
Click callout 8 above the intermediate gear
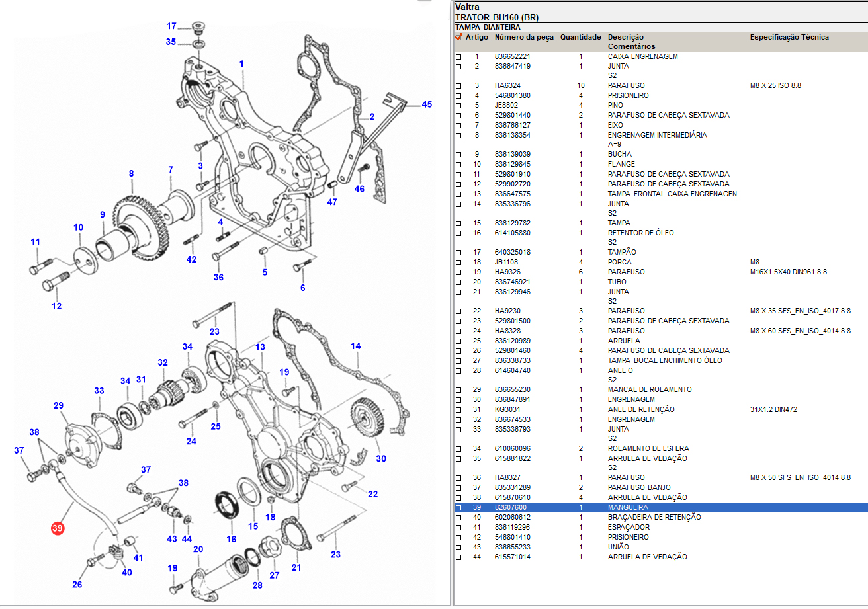click(x=131, y=173)
